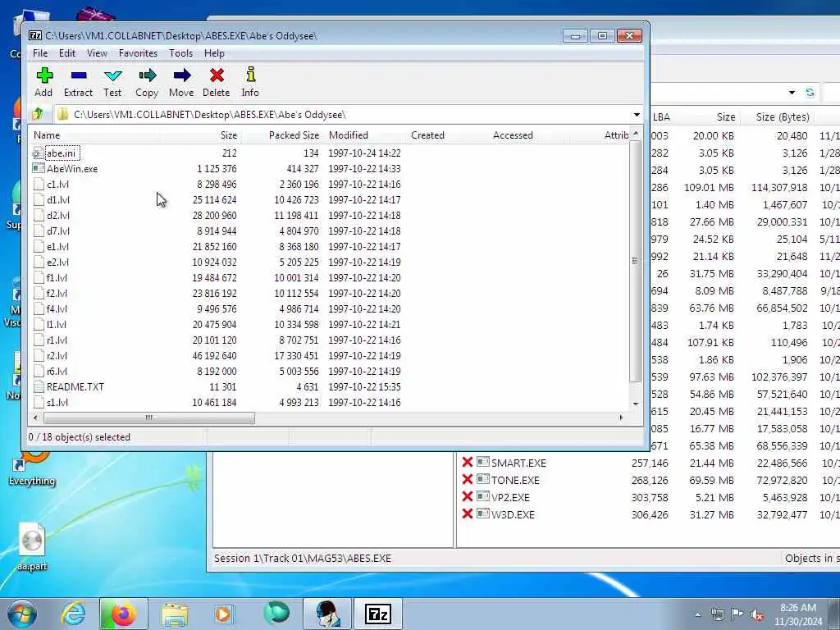Click the vertical scrollbar down arrow

(x=636, y=404)
